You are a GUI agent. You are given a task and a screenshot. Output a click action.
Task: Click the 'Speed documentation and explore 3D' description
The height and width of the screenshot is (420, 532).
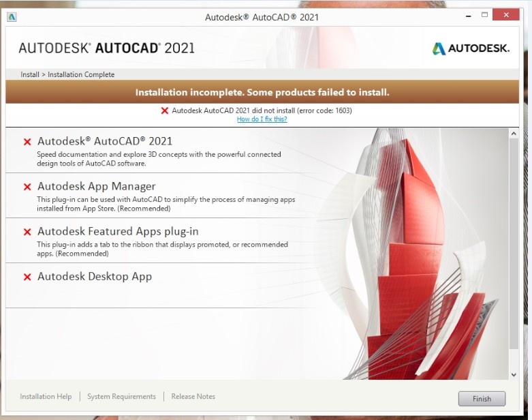pyautogui.click(x=159, y=159)
